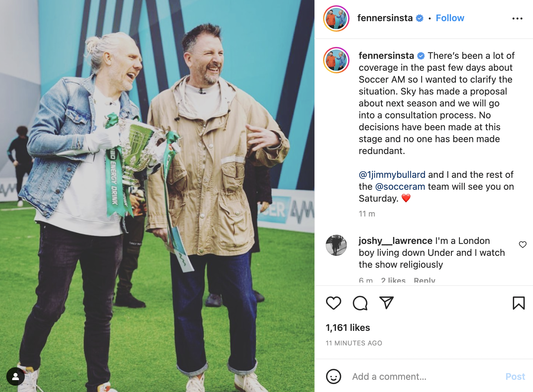Open the @1jimmybullard mention link

coord(392,175)
